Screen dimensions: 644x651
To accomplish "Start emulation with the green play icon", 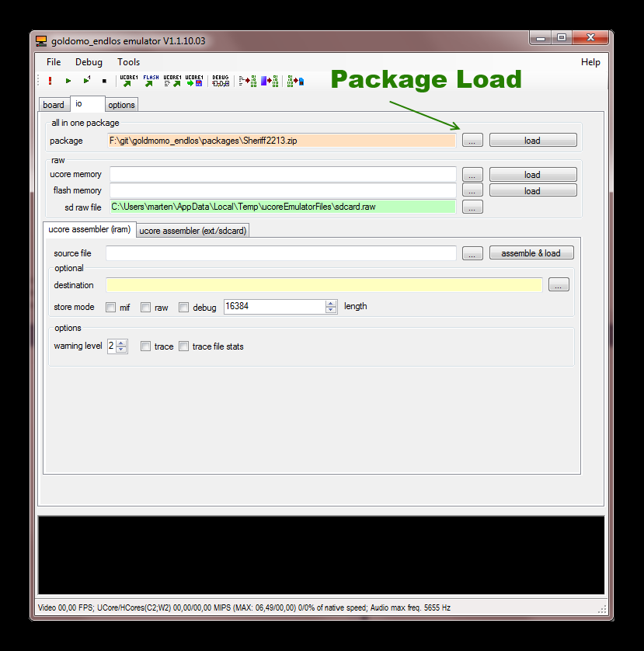I will click(68, 81).
